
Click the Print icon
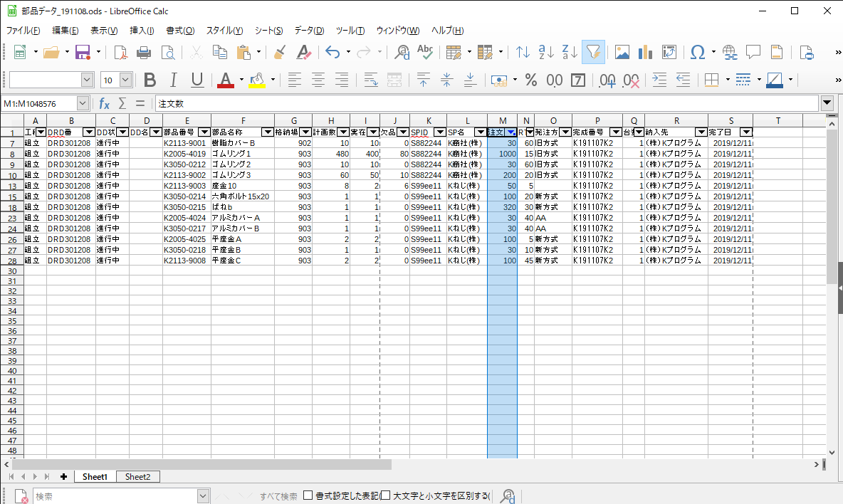click(x=144, y=52)
